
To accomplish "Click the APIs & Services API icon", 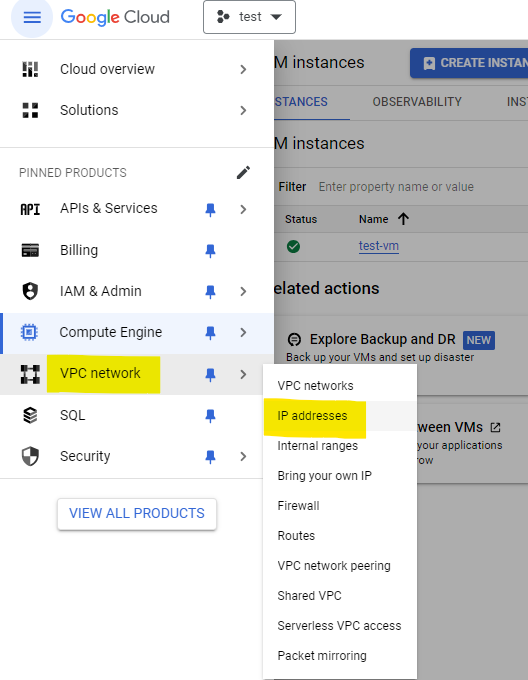I will (30, 209).
